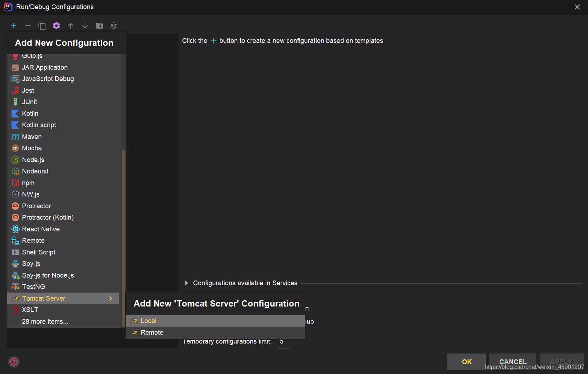Select the JUnit icon

pyautogui.click(x=15, y=102)
